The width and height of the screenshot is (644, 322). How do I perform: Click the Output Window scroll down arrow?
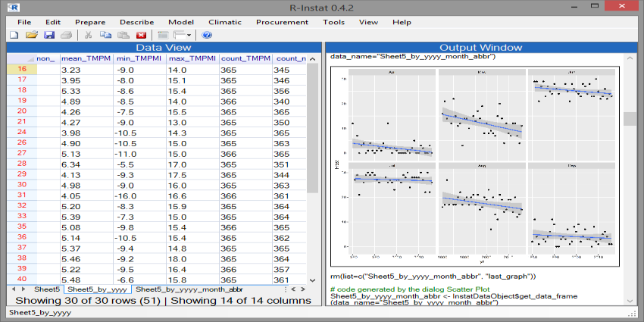[630, 301]
